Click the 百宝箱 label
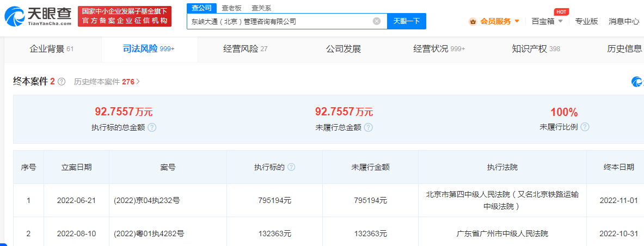The height and width of the screenshot is (246, 644). [x=543, y=21]
